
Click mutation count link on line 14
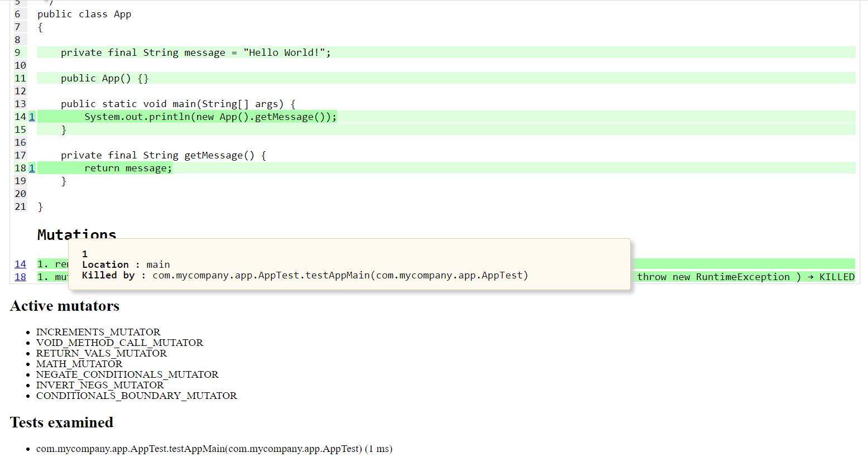[32, 117]
